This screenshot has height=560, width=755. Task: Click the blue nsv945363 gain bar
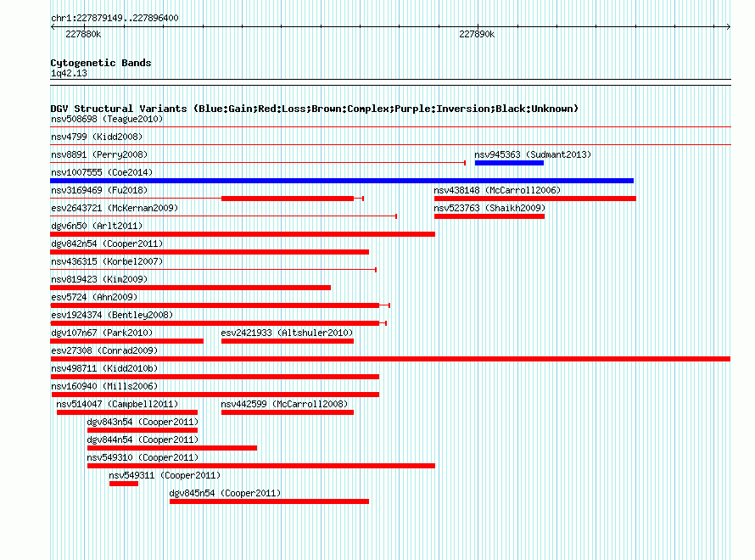pyautogui.click(x=509, y=163)
